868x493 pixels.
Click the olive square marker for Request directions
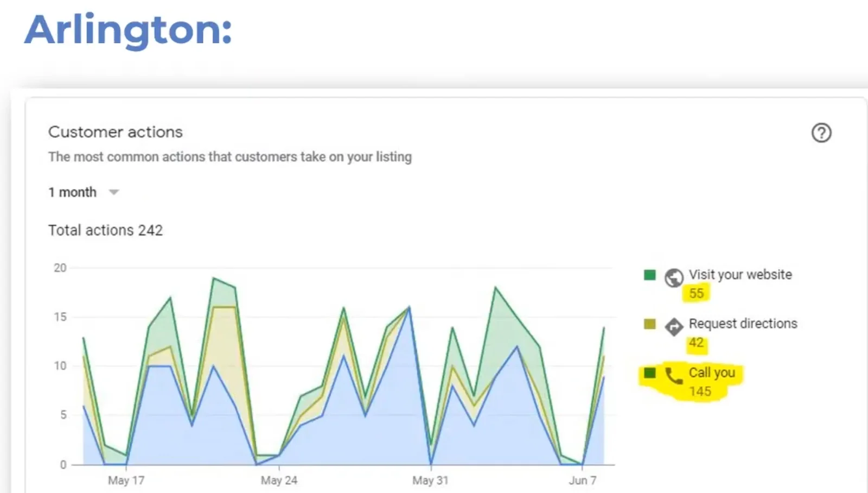pyautogui.click(x=649, y=324)
